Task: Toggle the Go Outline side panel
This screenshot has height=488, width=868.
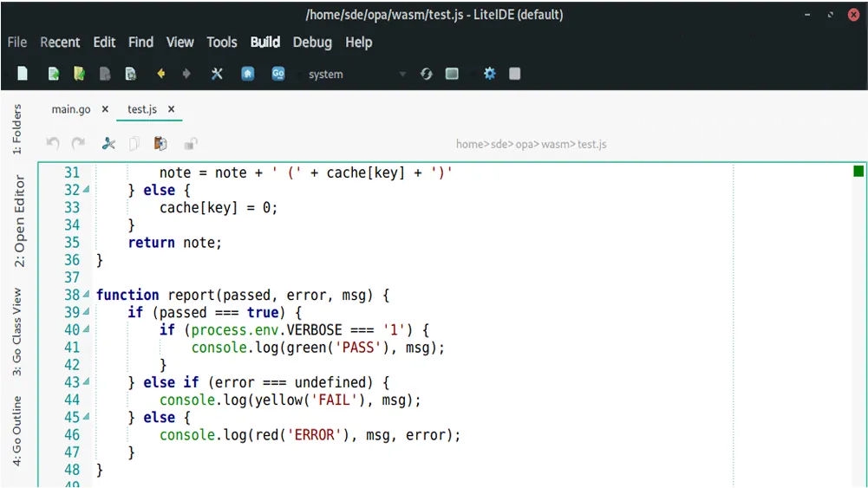Action: point(17,431)
